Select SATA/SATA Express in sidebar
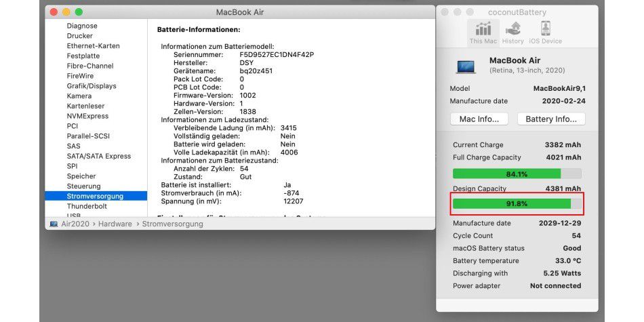The height and width of the screenshot is (322, 644). (99, 156)
